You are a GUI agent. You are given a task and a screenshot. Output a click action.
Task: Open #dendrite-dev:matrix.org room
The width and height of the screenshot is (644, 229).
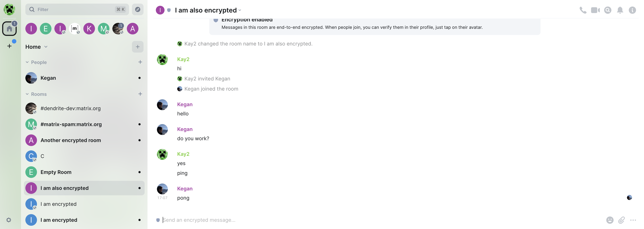click(x=70, y=109)
